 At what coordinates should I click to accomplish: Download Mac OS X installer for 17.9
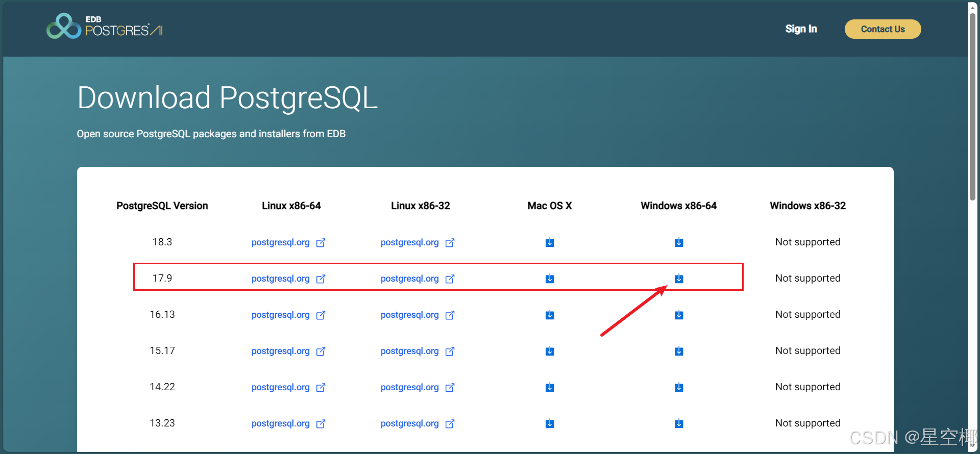550,279
